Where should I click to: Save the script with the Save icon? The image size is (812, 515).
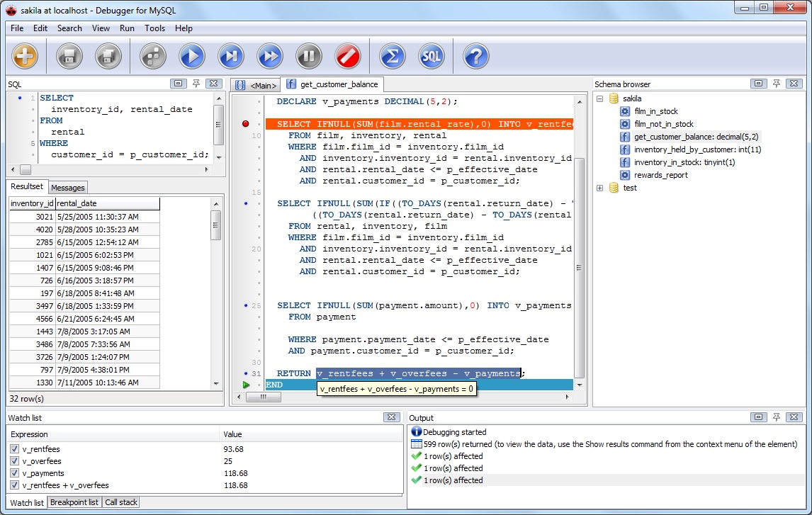pyautogui.click(x=69, y=56)
